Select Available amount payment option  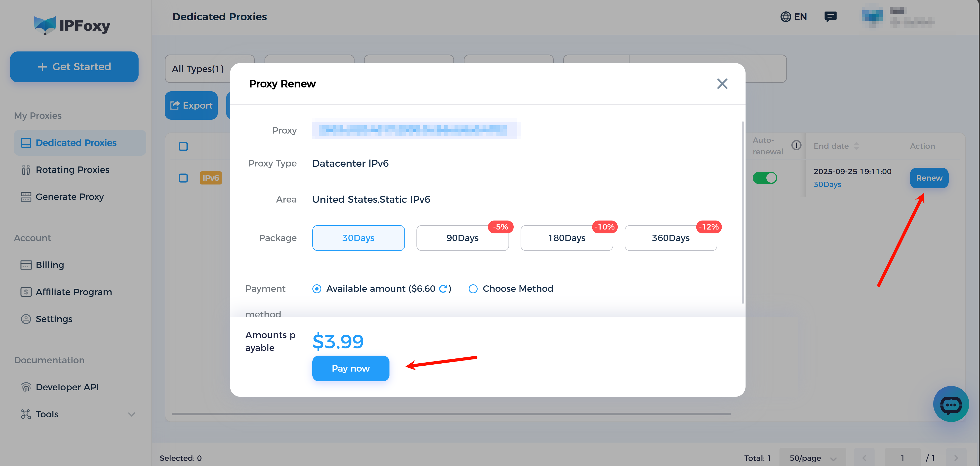click(316, 289)
